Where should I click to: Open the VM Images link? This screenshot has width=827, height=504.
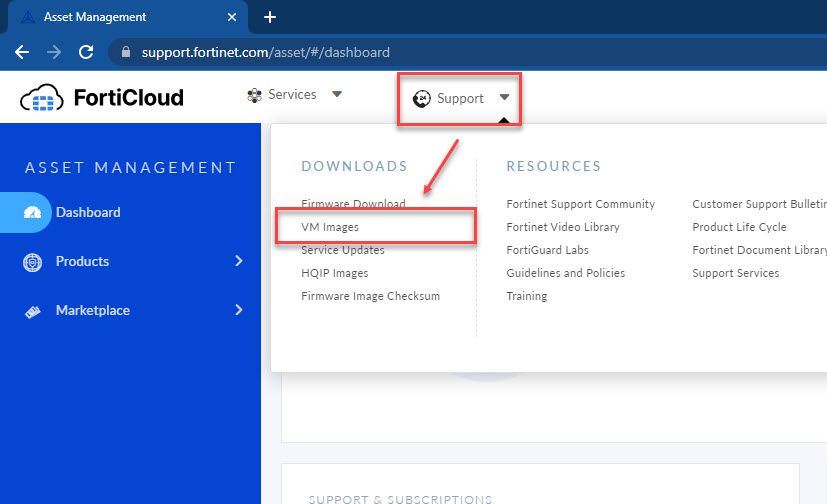(330, 227)
